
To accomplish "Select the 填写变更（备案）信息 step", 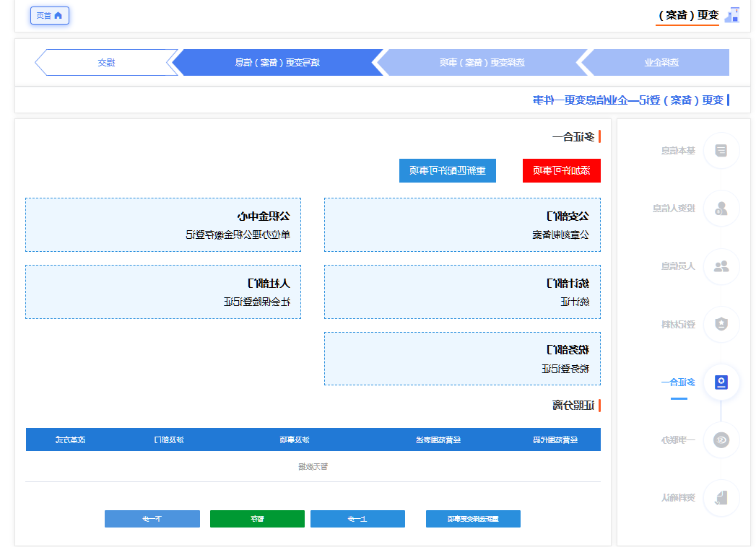I will (277, 62).
